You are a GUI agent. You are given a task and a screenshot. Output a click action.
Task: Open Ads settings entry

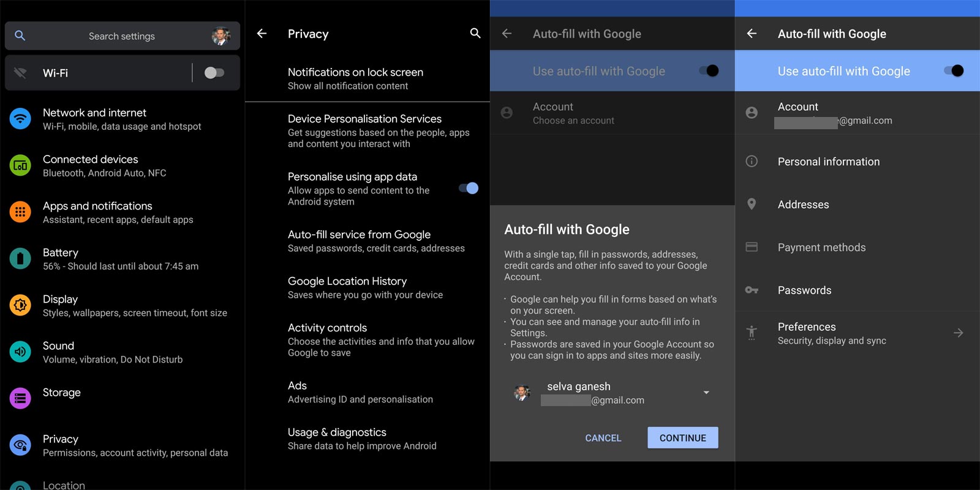point(367,392)
